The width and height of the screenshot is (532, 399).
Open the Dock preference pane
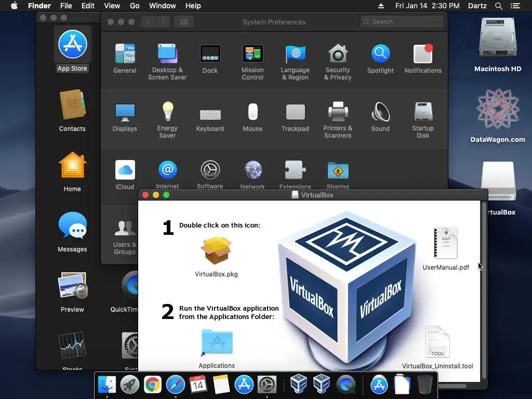(210, 59)
